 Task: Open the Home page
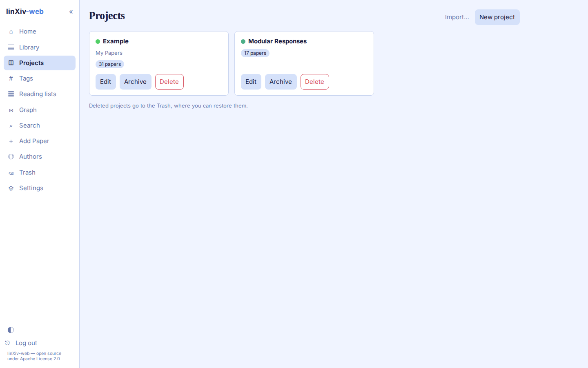[40, 31]
